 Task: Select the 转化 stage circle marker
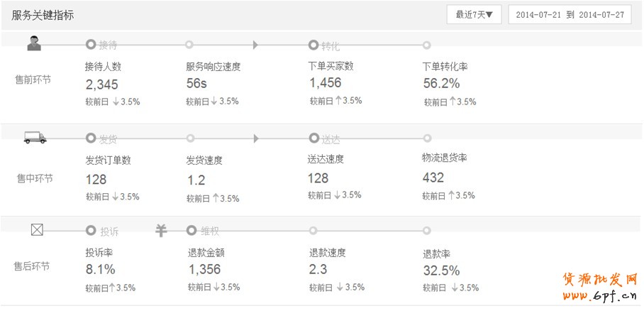313,45
